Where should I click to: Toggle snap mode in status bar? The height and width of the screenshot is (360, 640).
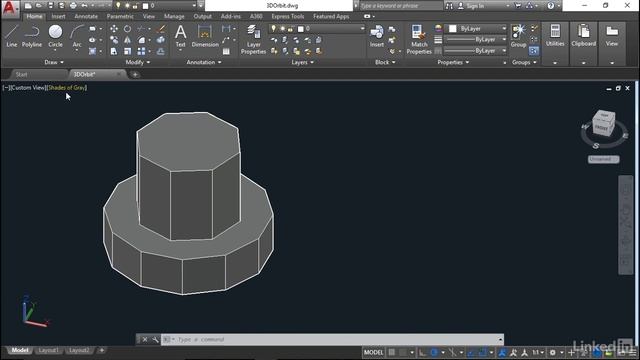[403, 352]
